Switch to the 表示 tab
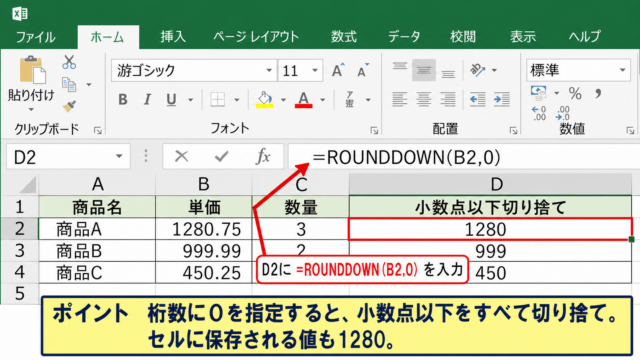The image size is (640, 360). (522, 37)
